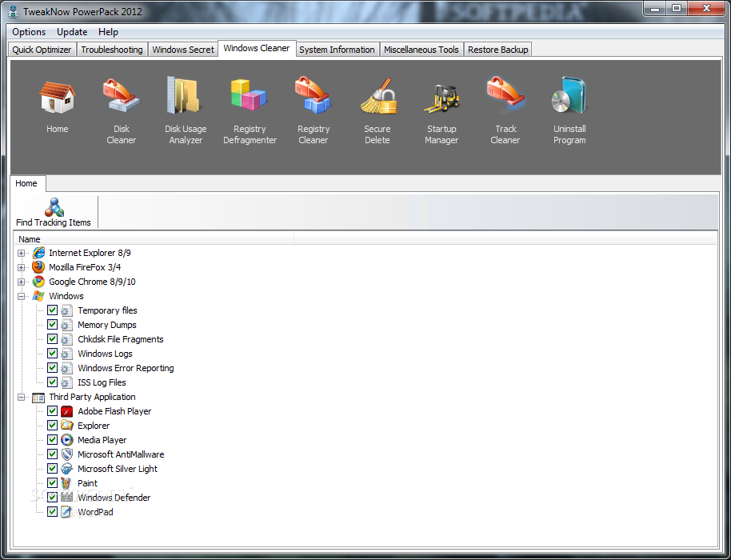Open the Uninstall Program tool
The height and width of the screenshot is (560, 731).
(x=569, y=95)
